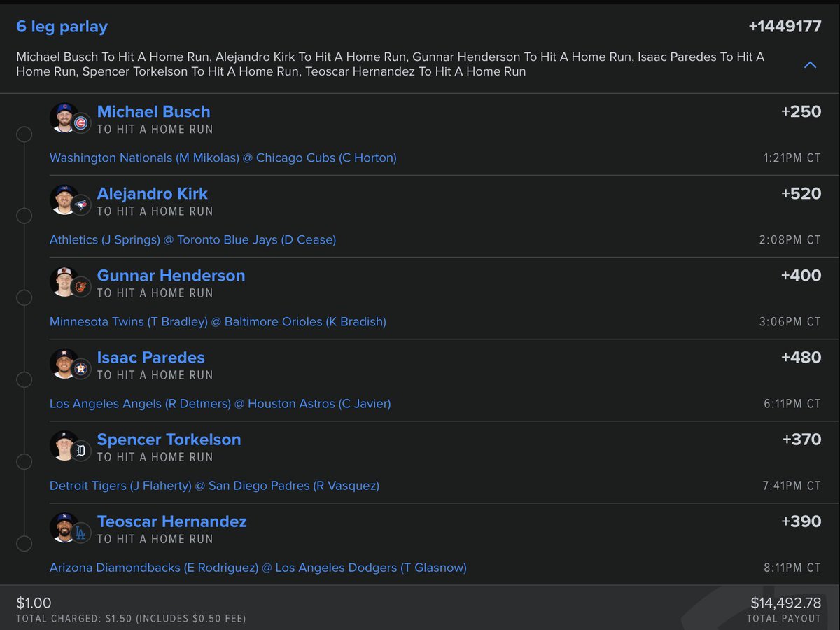Image resolution: width=840 pixels, height=630 pixels.
Task: Open the Spencer Torkelson player name link
Action: click(169, 440)
